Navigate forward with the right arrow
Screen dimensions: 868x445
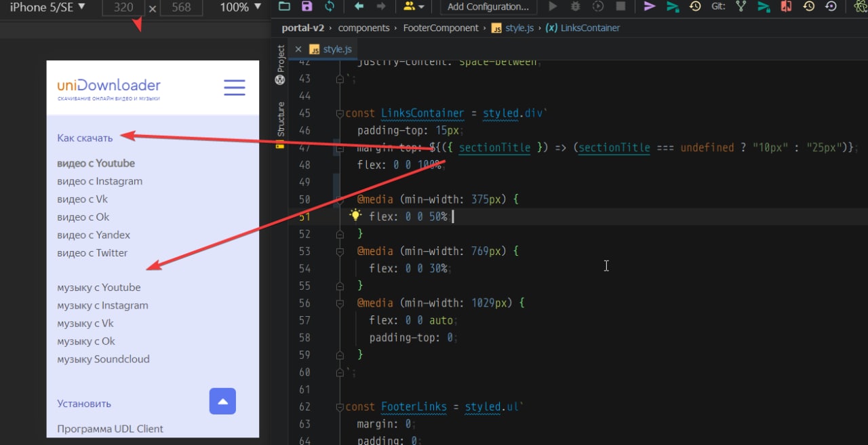381,6
